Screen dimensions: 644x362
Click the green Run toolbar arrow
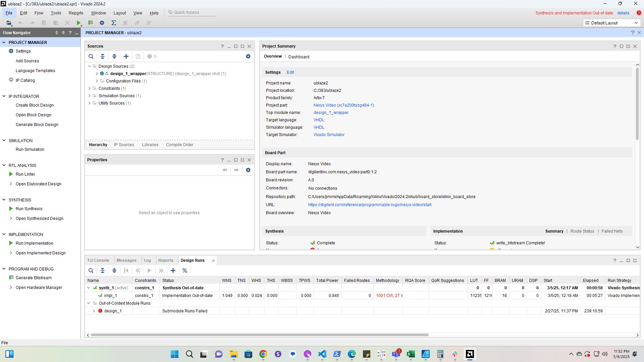pyautogui.click(x=78, y=23)
